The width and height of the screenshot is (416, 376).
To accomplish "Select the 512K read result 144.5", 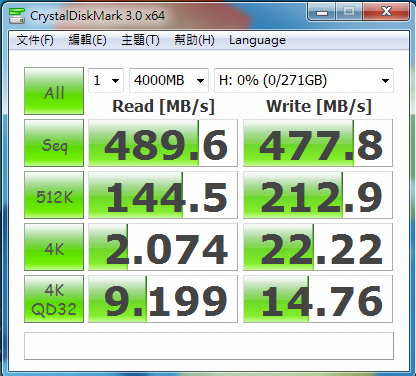I will coord(163,195).
